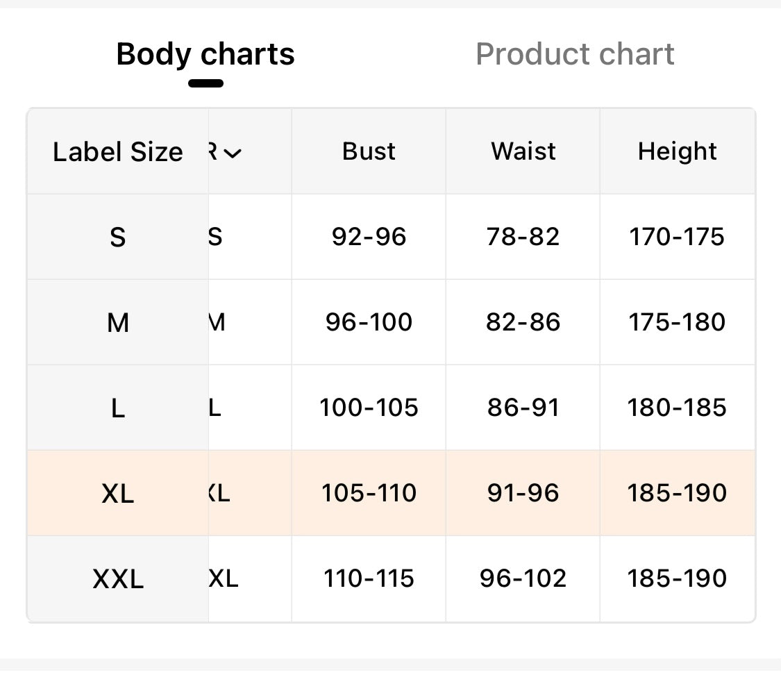This screenshot has height=700, width=781.
Task: Click the 105-110 bust cell for XL
Action: [369, 493]
